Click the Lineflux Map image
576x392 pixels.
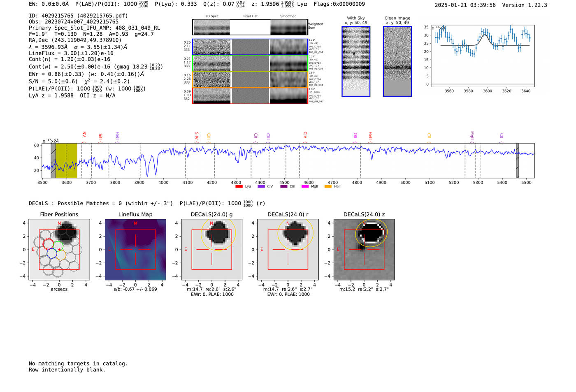(x=135, y=250)
